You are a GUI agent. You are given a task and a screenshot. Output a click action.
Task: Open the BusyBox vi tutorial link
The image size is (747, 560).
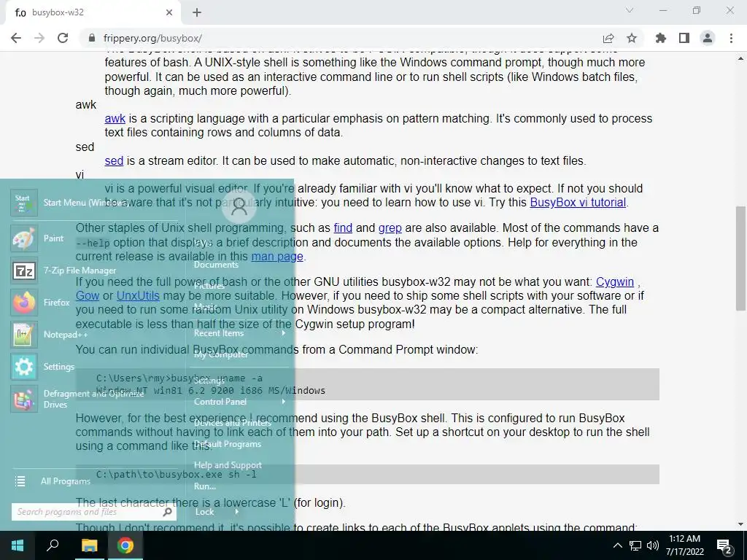point(578,203)
